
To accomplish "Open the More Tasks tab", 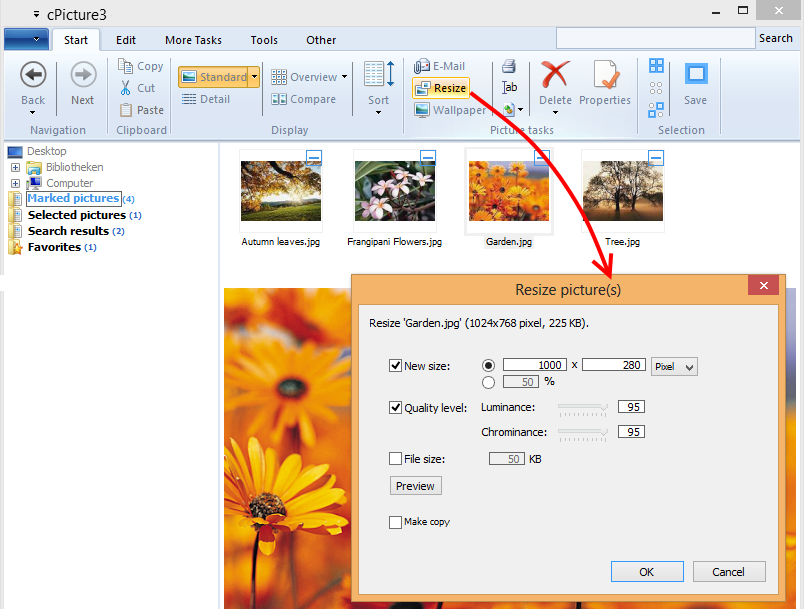I will [193, 40].
